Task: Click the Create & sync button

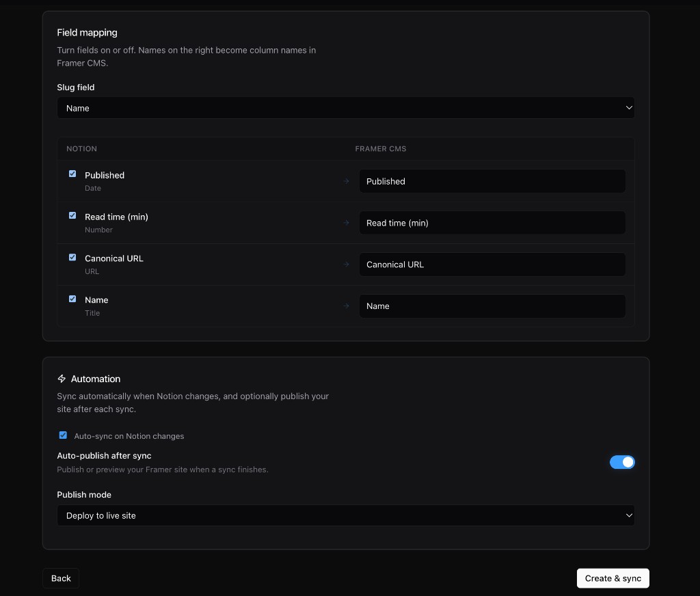Action: pos(612,578)
